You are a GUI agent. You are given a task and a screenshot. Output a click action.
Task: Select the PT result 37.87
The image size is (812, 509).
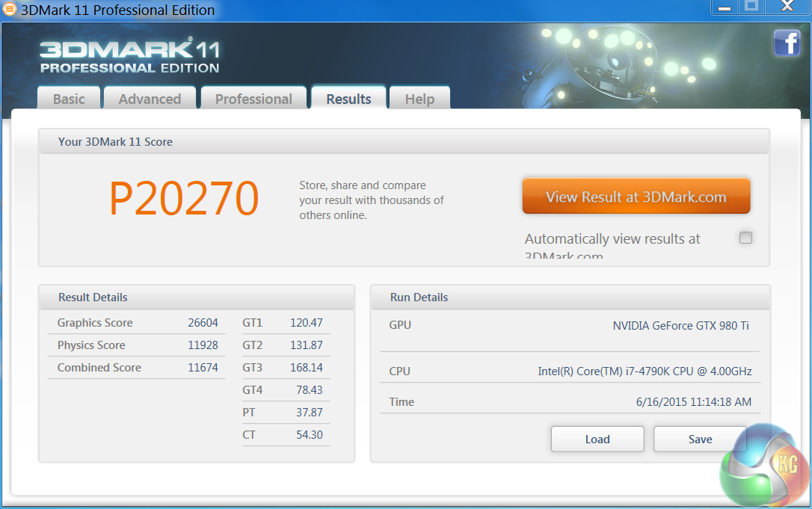309,412
